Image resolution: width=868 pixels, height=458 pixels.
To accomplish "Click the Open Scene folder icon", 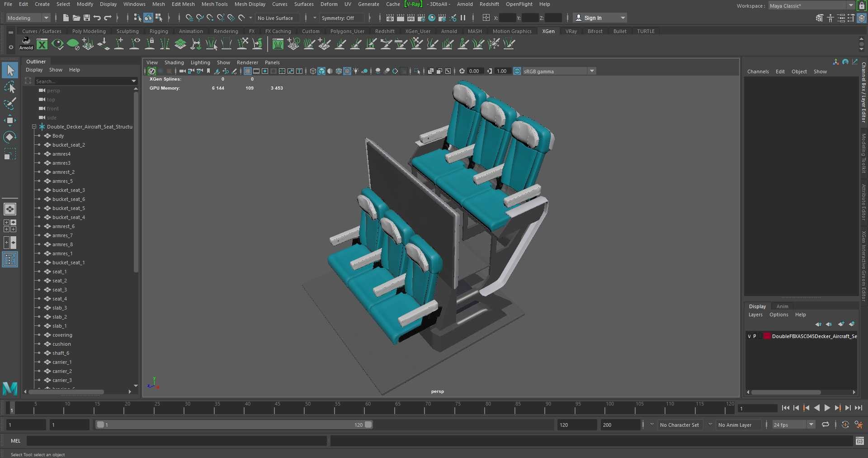I will [76, 18].
